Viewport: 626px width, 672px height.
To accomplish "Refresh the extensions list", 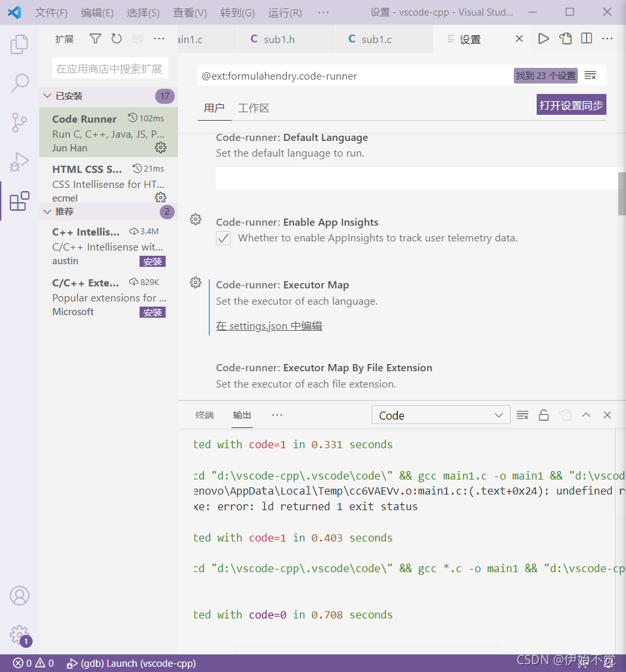I will point(116,38).
